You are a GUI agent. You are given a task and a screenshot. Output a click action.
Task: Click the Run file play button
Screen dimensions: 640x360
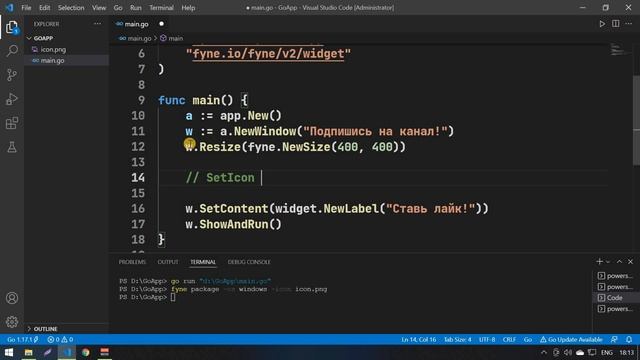point(602,24)
